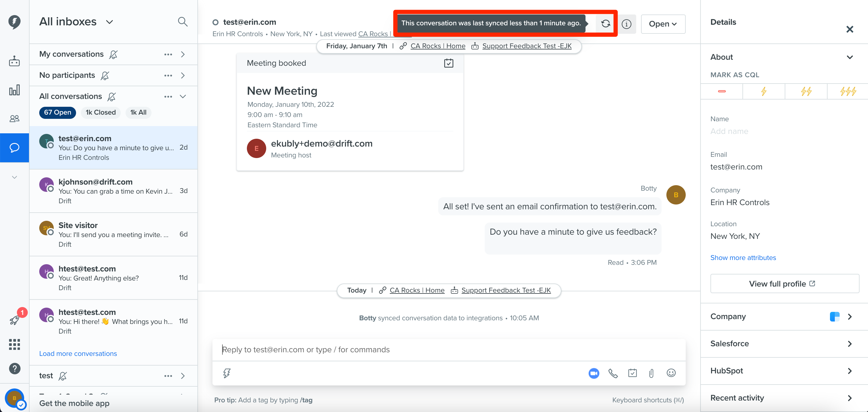Select the 1k Closed filter
868x412 pixels.
tap(101, 113)
